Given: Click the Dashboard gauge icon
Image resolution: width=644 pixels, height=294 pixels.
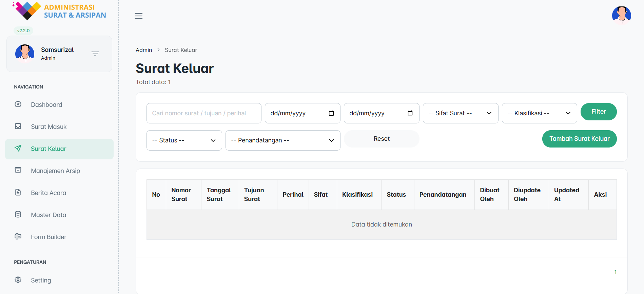Looking at the screenshot, I should pyautogui.click(x=18, y=104).
